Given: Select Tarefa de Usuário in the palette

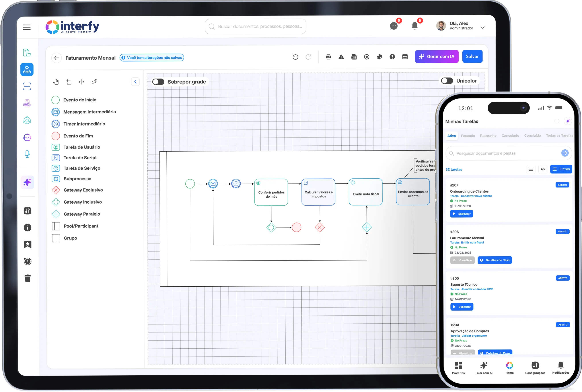Looking at the screenshot, I should click(x=76, y=147).
